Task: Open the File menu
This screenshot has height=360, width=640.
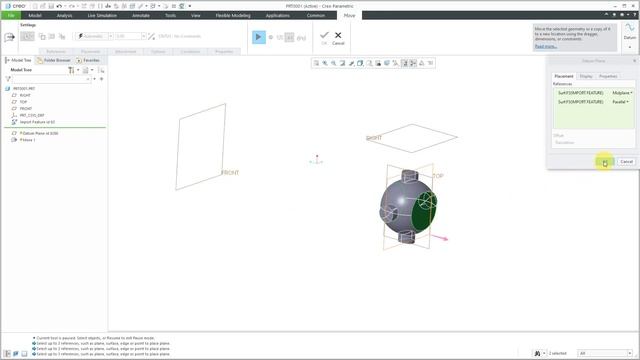Action: tap(11, 16)
